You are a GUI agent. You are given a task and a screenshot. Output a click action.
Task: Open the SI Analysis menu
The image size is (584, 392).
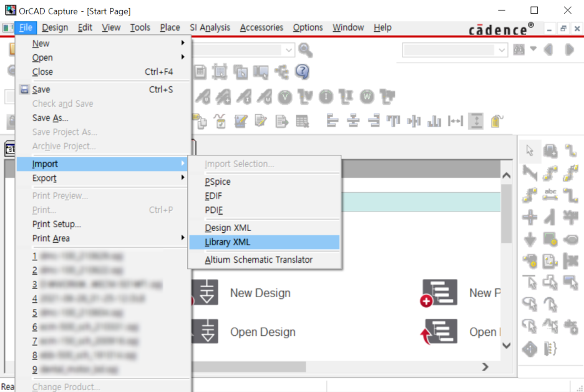[210, 27]
